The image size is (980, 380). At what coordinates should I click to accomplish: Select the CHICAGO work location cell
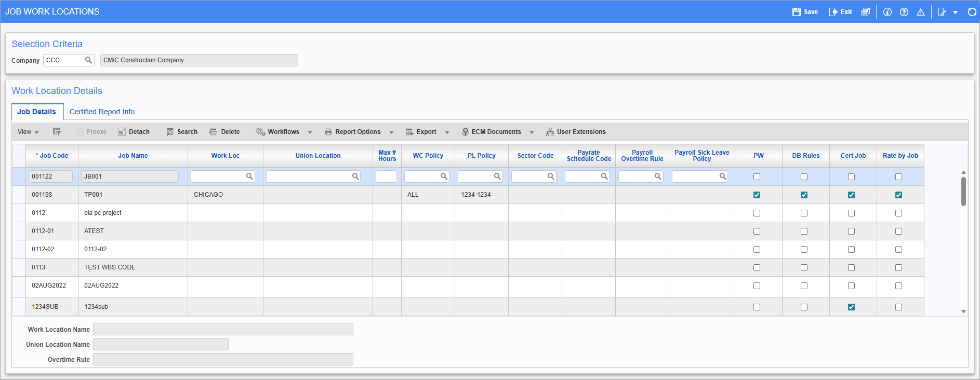[x=226, y=195]
